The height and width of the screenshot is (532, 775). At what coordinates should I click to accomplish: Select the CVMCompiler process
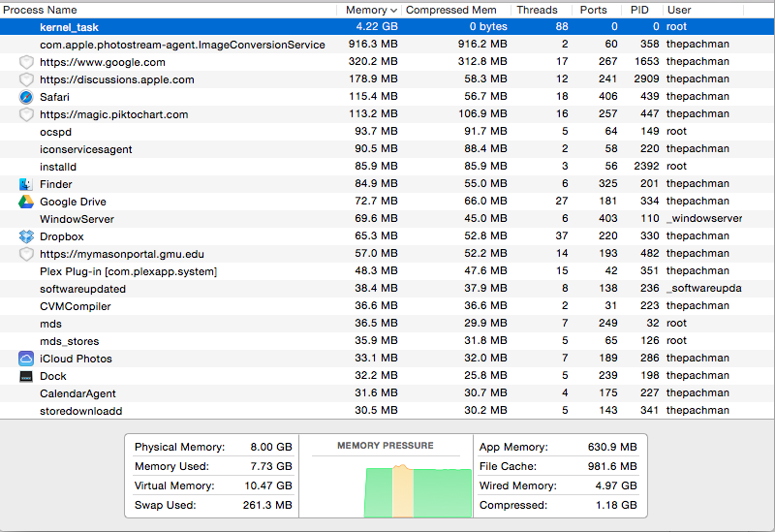coord(76,306)
